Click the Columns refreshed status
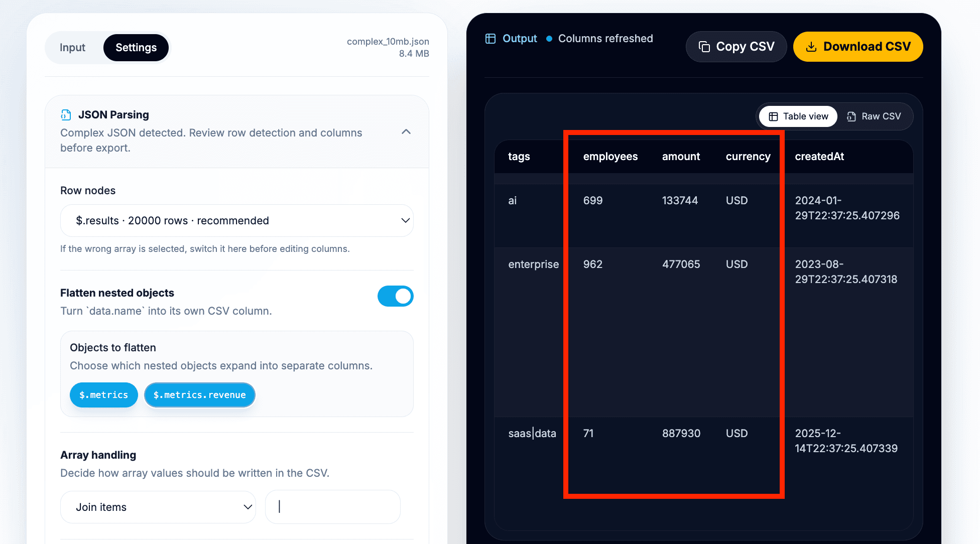The height and width of the screenshot is (544, 980). (605, 39)
